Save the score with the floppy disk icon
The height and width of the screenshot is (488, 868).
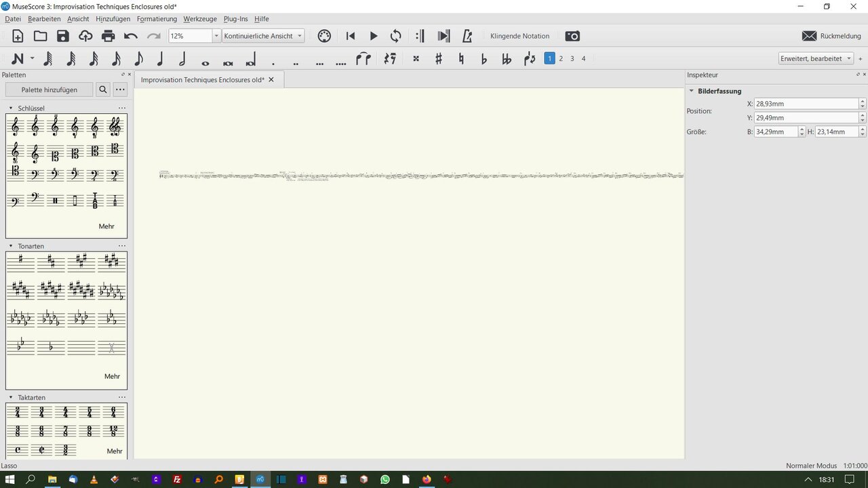63,36
